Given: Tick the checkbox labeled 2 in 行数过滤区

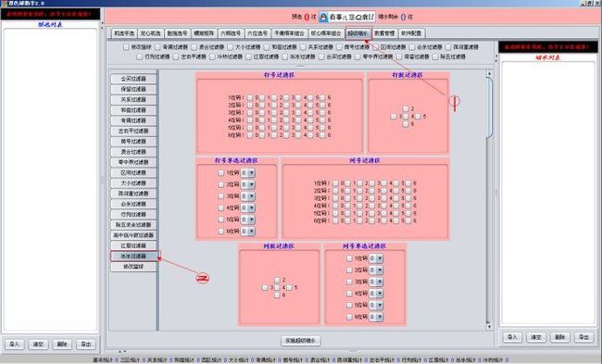Looking at the screenshot, I should click(406, 108).
